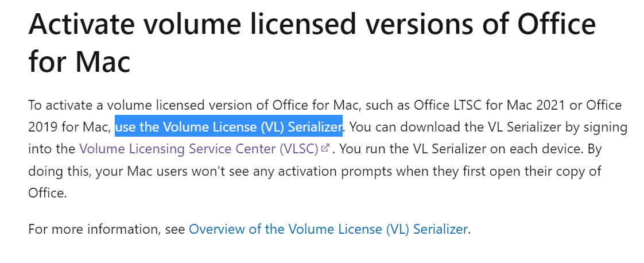Click the words 'into the' before the VLSC link
Image resolution: width=644 pixels, height=263 pixels.
pyautogui.click(x=52, y=149)
